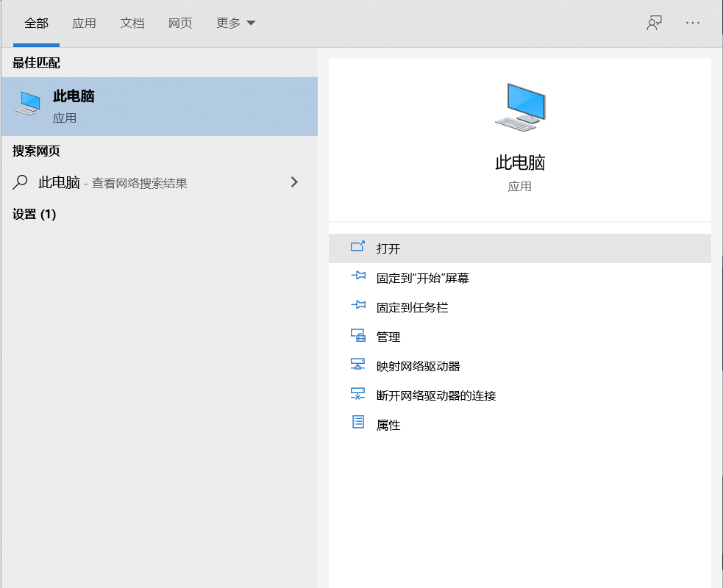Switch to the 文档 tab

click(x=132, y=23)
